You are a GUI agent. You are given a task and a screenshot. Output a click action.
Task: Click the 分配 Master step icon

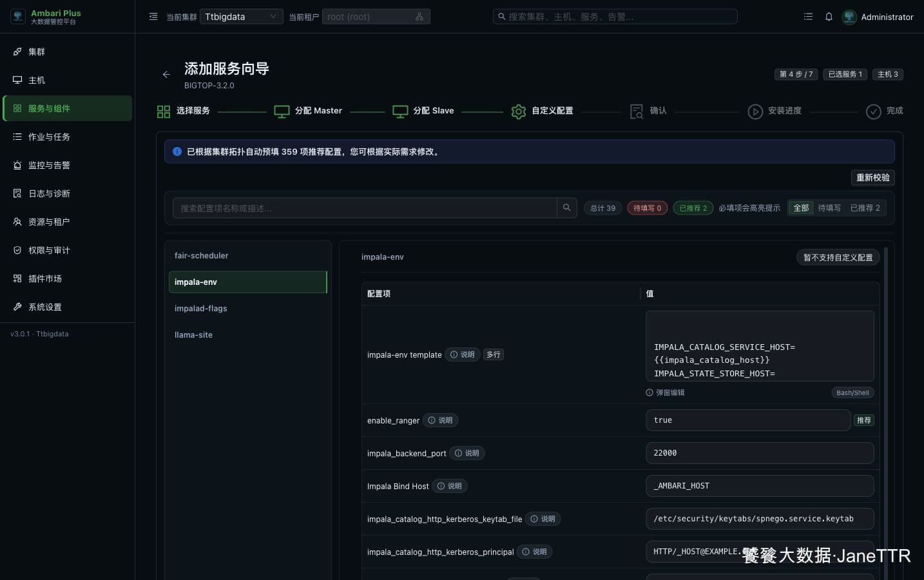(282, 111)
